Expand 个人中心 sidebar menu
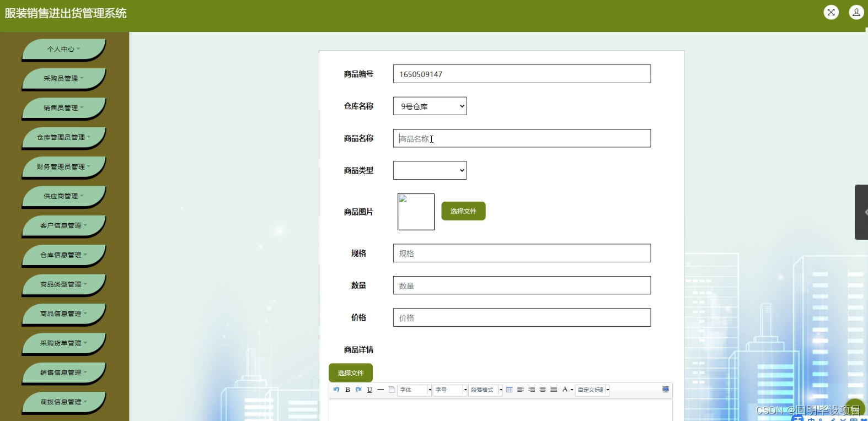 [x=63, y=49]
